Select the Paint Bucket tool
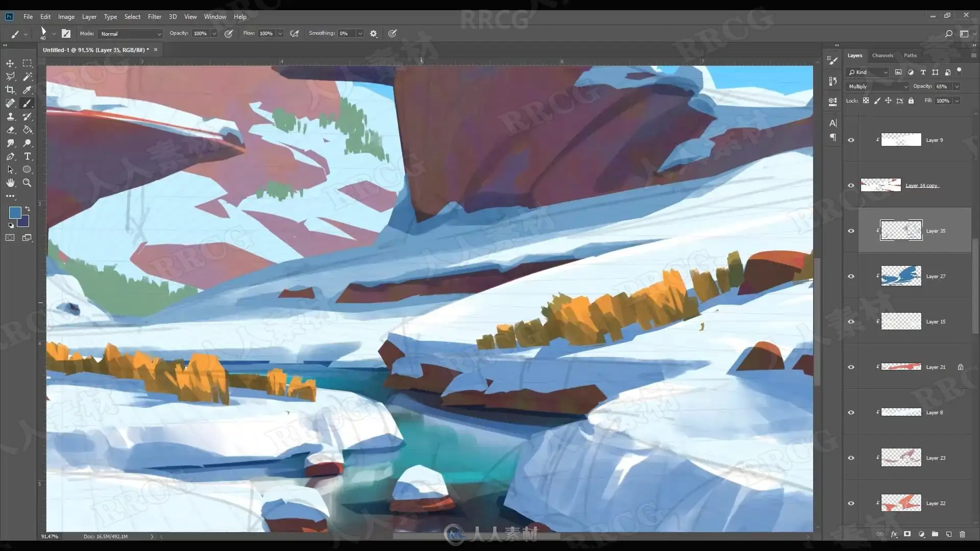The width and height of the screenshot is (980, 551). 27,130
